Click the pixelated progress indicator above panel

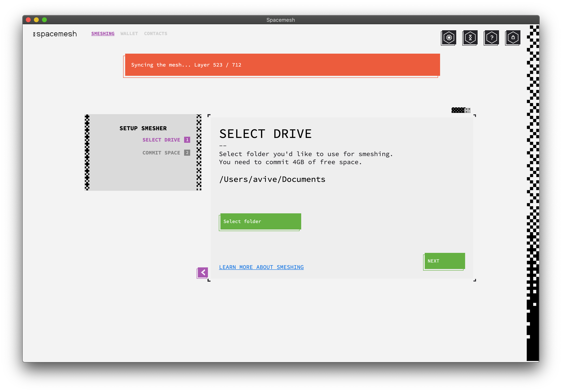461,110
